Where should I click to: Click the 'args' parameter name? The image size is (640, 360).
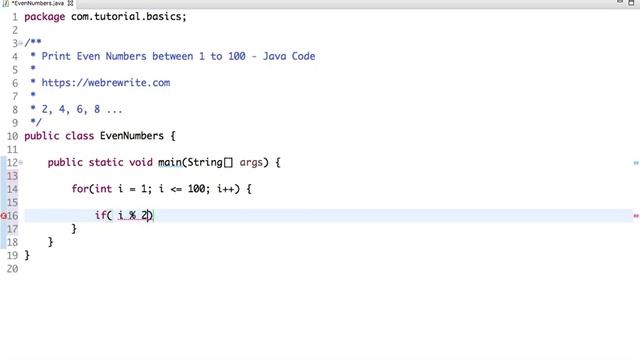tap(251, 163)
